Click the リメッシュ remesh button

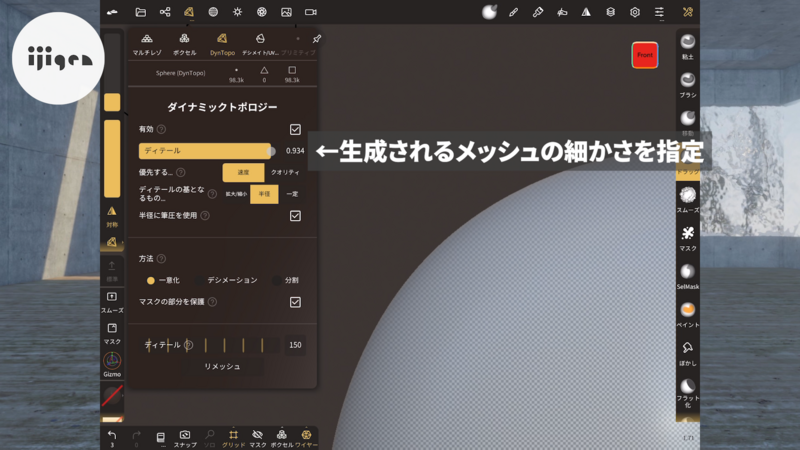tap(222, 366)
